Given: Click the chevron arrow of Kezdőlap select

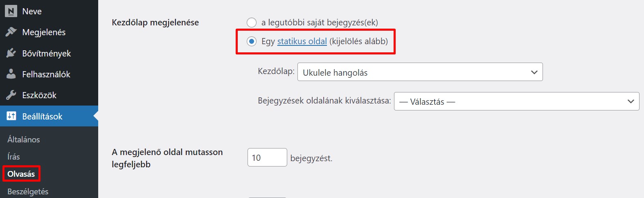Looking at the screenshot, I should click(534, 72).
